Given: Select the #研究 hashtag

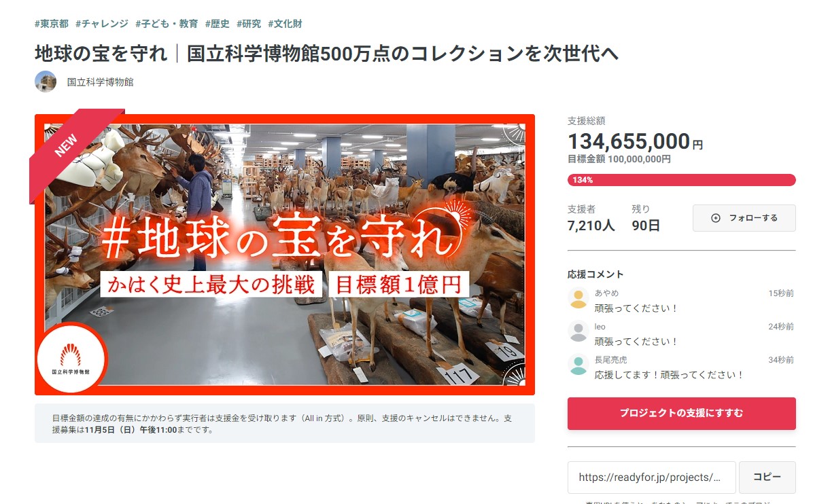Looking at the screenshot, I should 249,24.
